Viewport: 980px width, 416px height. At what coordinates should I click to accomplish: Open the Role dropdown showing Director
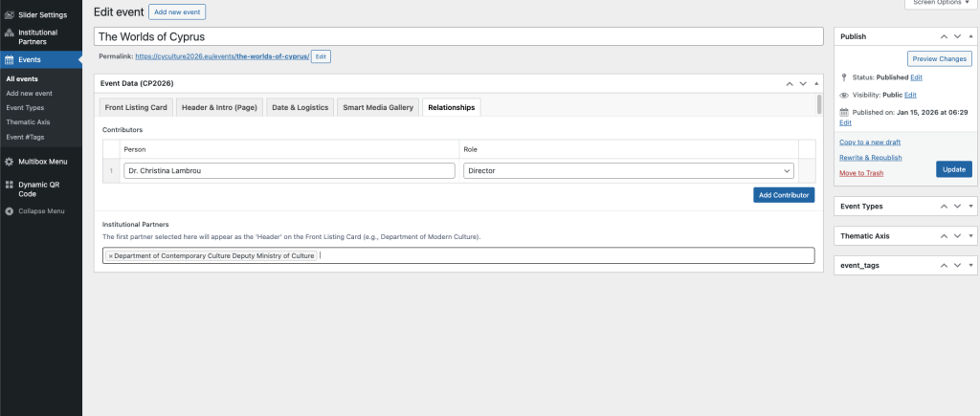click(628, 170)
